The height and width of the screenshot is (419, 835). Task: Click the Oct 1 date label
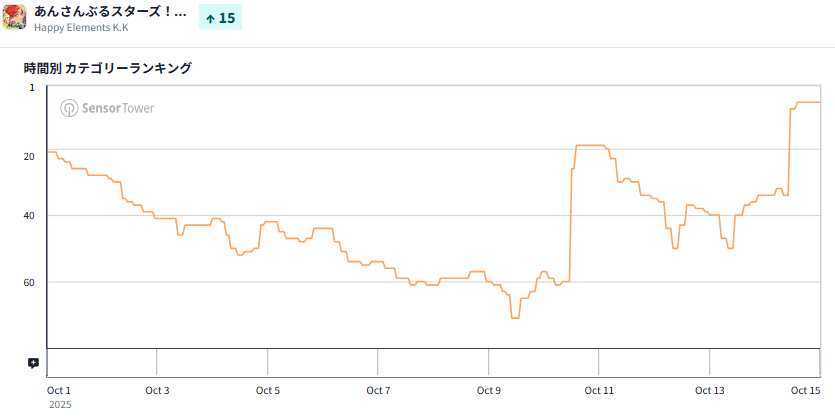point(59,390)
